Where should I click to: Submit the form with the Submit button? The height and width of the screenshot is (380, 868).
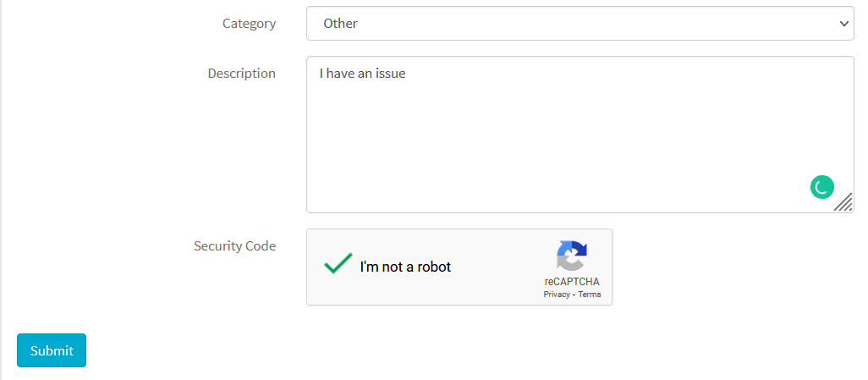coord(52,350)
